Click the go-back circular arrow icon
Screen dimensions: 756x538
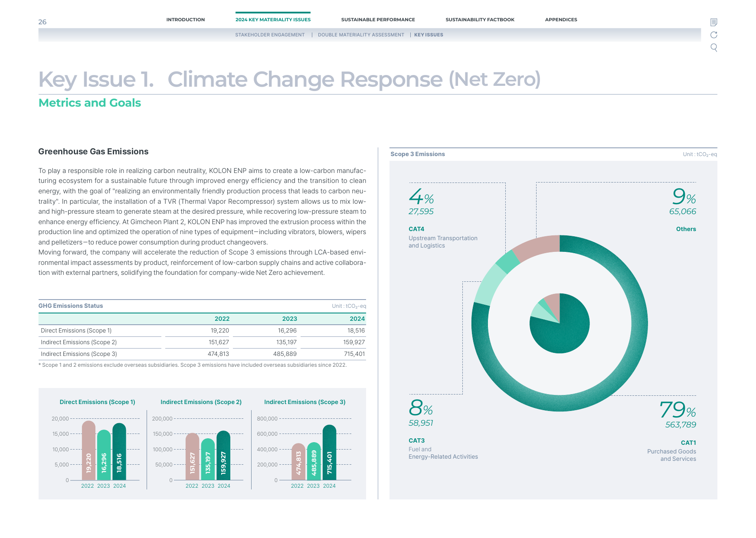coord(713,35)
